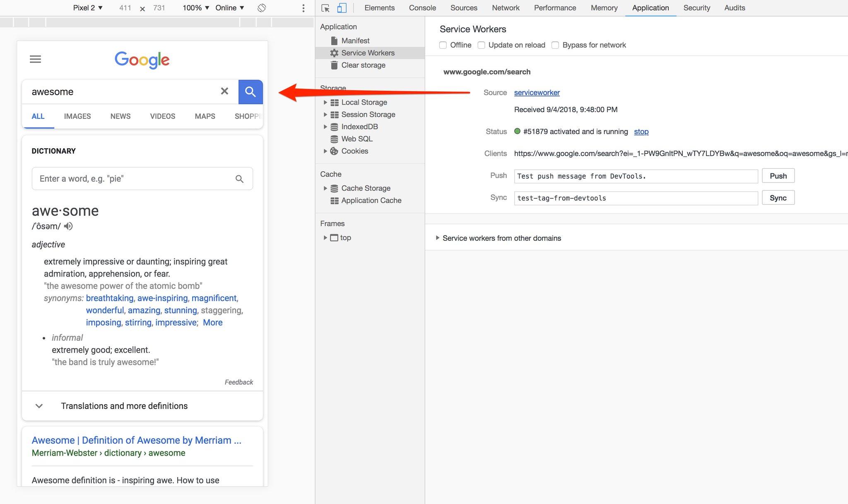
Task: Open the 100% zoom dropdown
Action: coord(196,8)
